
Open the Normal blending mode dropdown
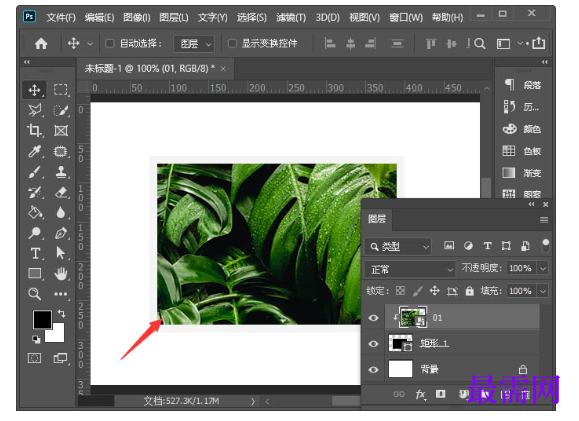[410, 269]
